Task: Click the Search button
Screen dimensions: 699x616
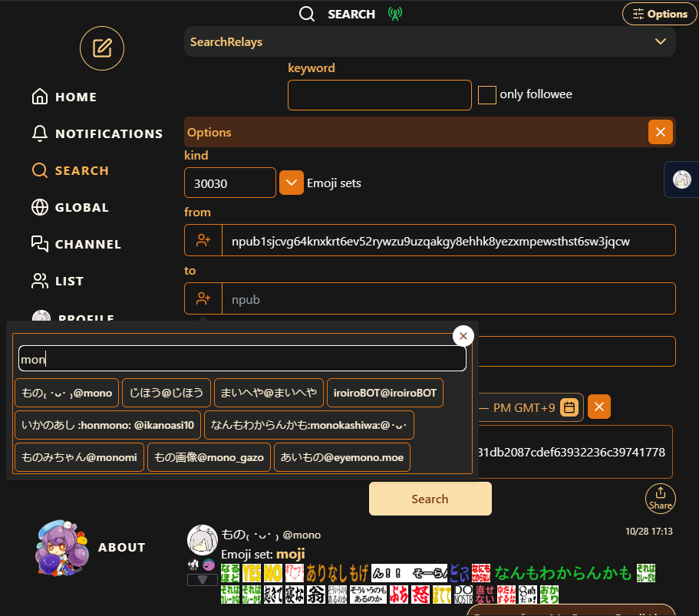Action: click(430, 499)
